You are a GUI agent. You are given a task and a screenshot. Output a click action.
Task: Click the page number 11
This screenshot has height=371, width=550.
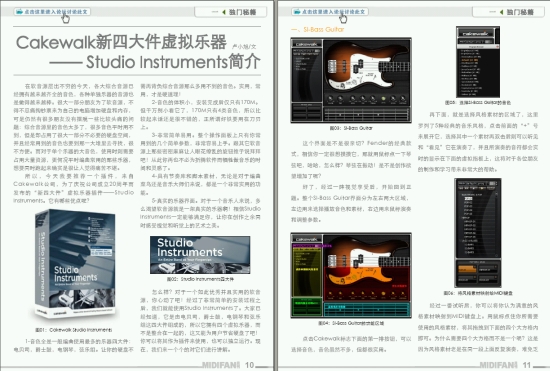pos(526,365)
